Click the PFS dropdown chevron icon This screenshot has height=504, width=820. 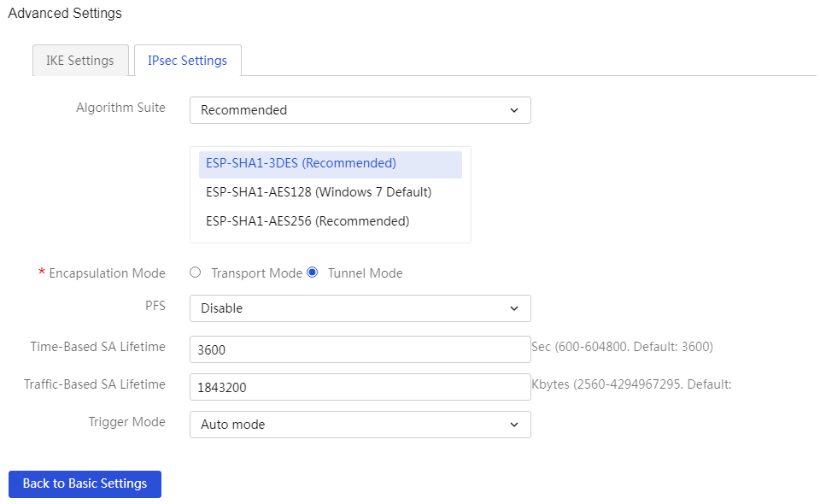(x=514, y=308)
